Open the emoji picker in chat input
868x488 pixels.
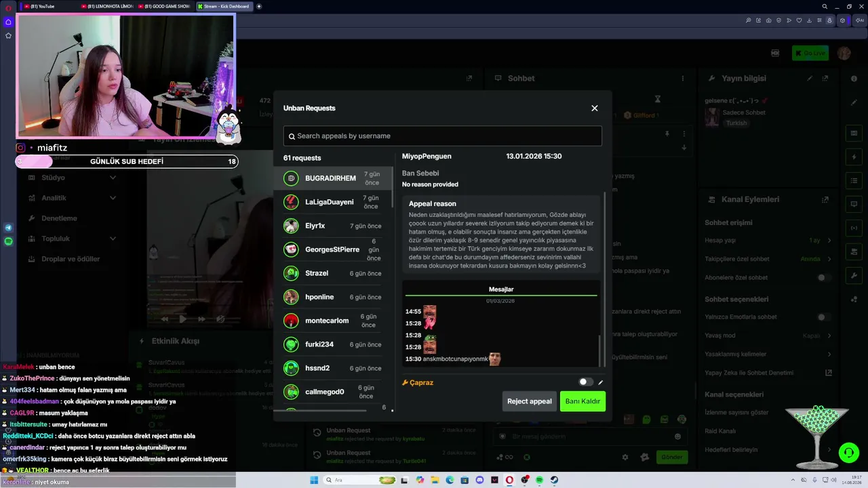pyautogui.click(x=677, y=436)
